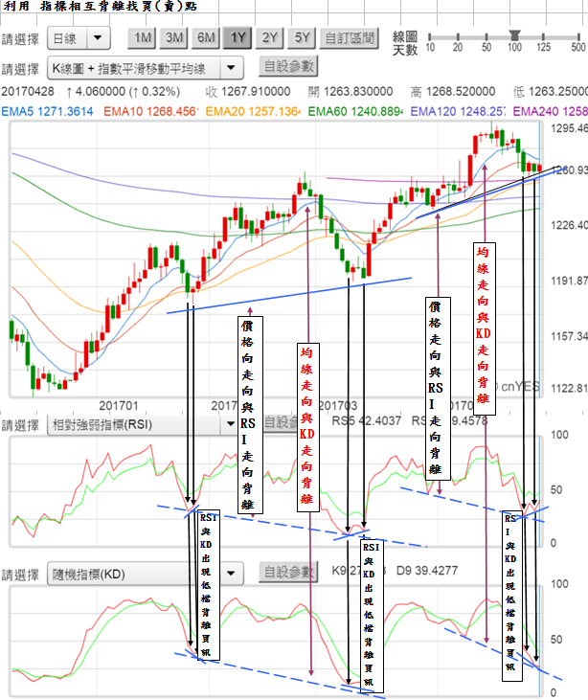Image resolution: width=588 pixels, height=700 pixels.
Task: Click the EMA60 legend label
Action: [355, 112]
